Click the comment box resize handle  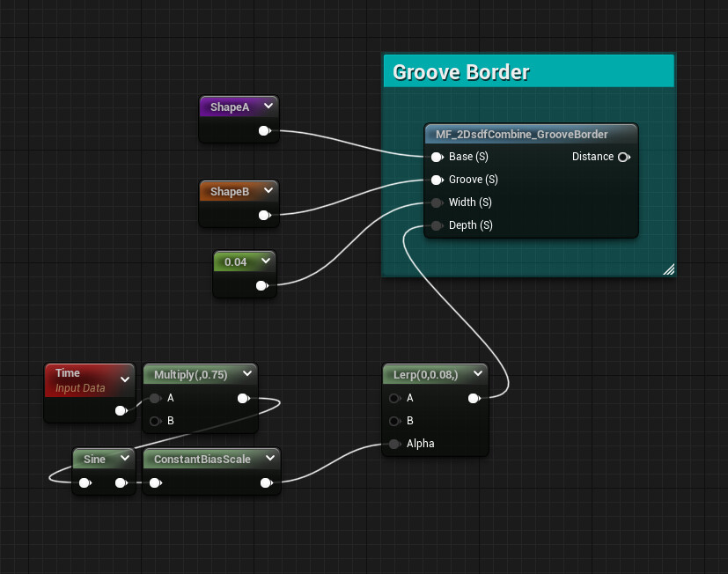[x=669, y=270]
